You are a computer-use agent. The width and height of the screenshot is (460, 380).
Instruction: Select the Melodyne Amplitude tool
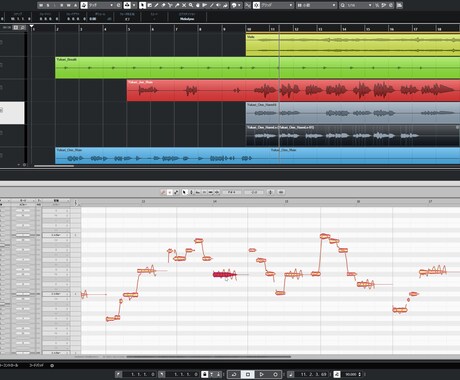[204, 192]
